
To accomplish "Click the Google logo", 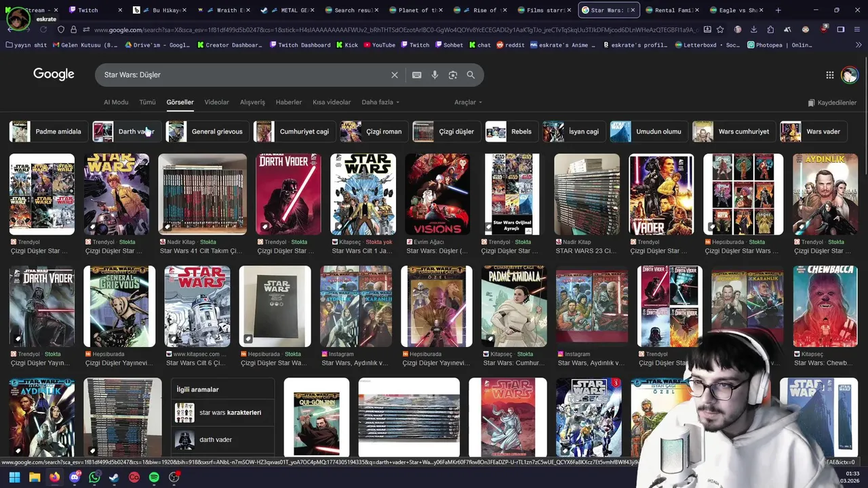I will click(54, 75).
